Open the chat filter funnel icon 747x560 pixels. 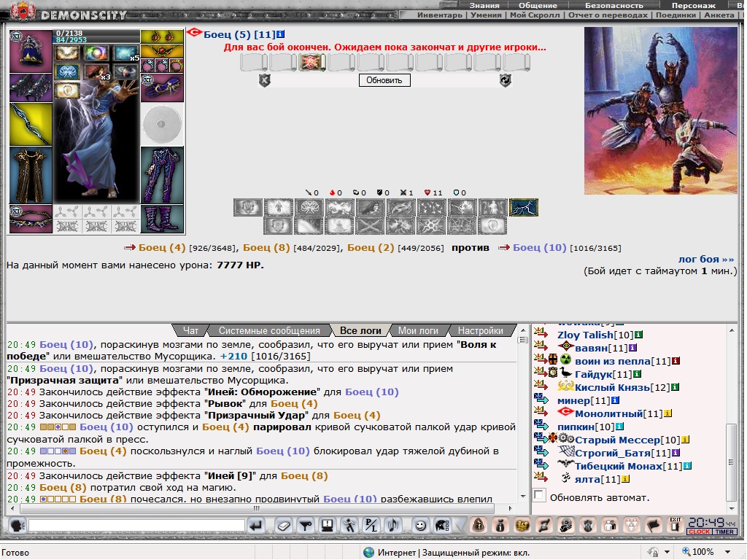tap(306, 526)
